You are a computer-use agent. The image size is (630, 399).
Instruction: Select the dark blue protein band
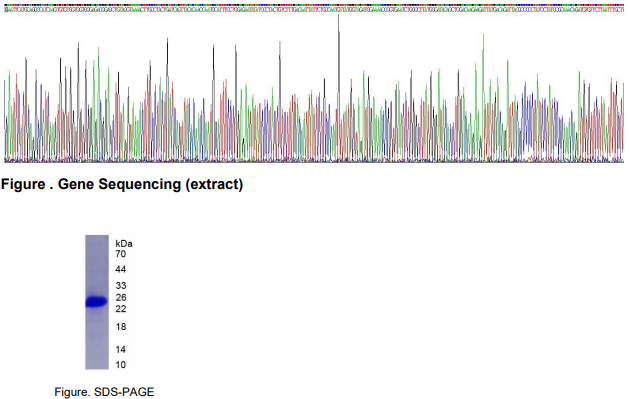(x=96, y=301)
